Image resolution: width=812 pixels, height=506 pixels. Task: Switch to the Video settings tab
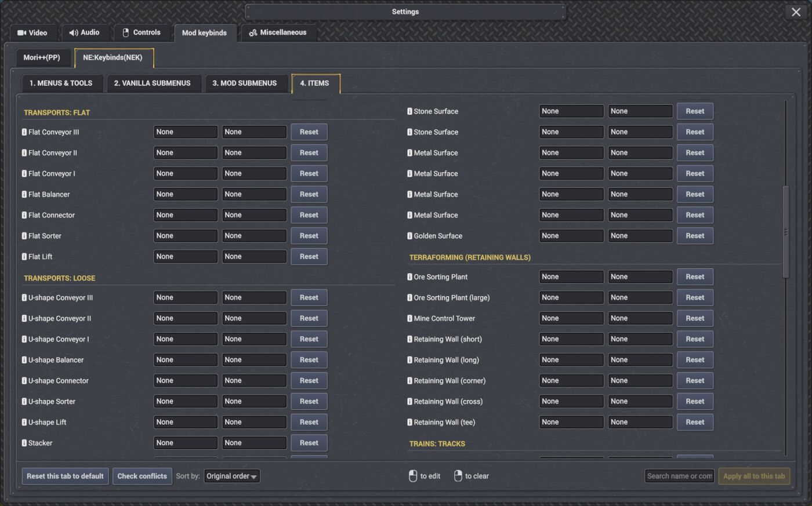(x=32, y=32)
